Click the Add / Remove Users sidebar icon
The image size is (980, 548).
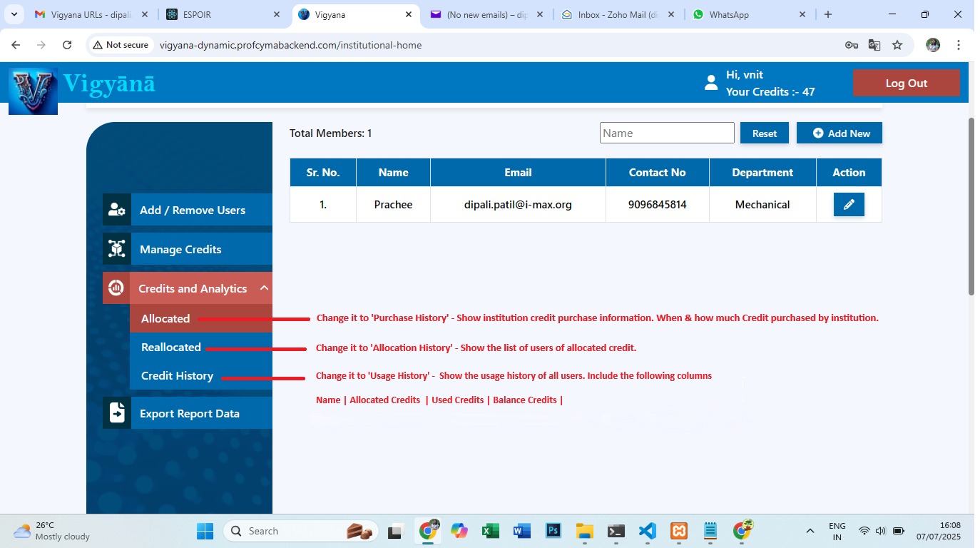(116, 210)
